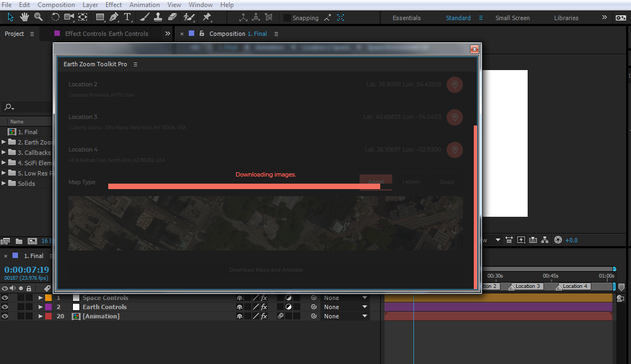Hide the Space Controls layer with its eye
The height and width of the screenshot is (364, 631).
(5, 298)
